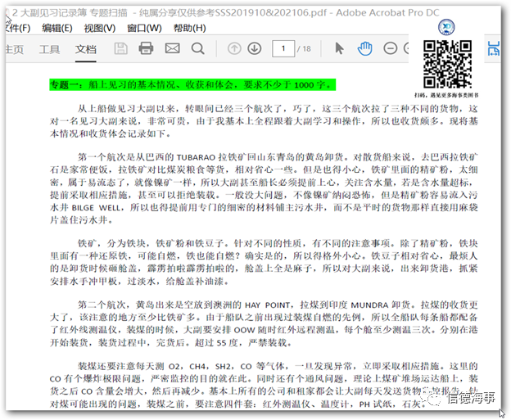Click the print icon

(x=146, y=48)
